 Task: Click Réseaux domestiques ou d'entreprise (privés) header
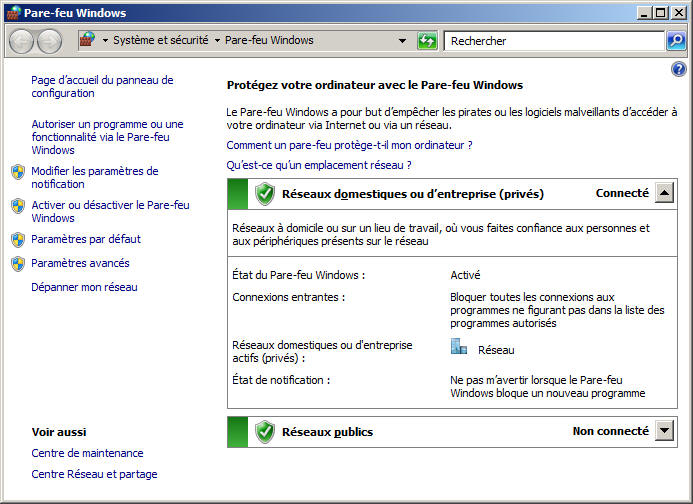[x=413, y=194]
